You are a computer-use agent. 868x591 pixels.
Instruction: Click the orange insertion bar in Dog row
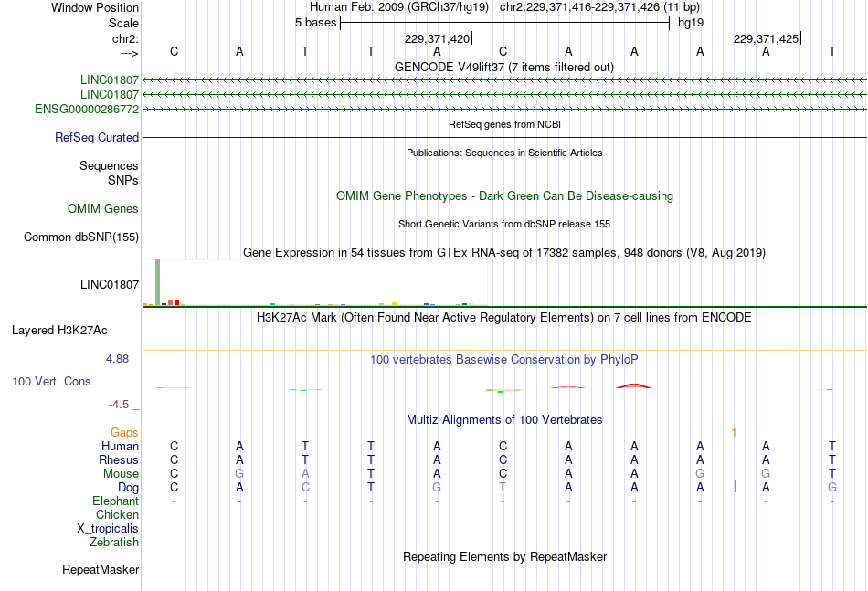[x=735, y=487]
